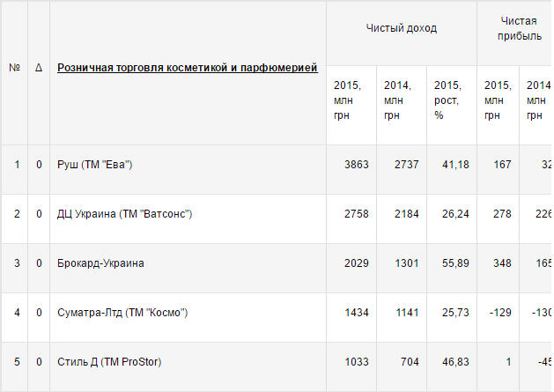Click the 348 net profit value

[x=503, y=263]
